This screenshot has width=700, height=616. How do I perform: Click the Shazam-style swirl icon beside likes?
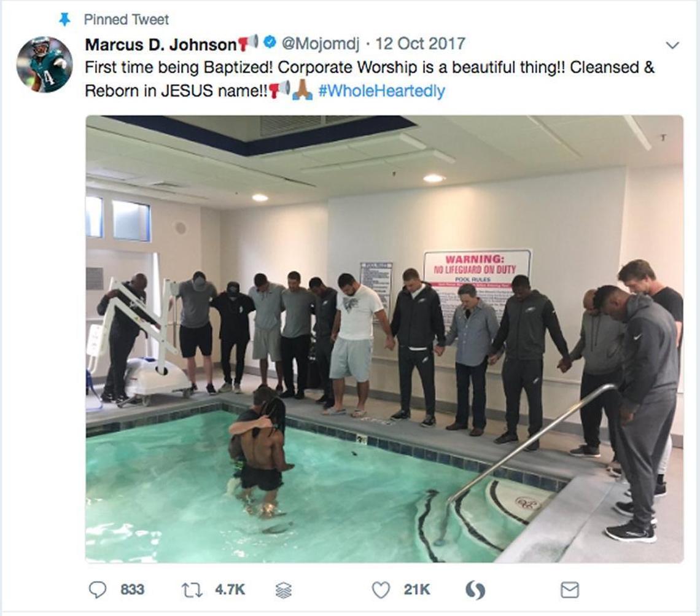coord(475,590)
